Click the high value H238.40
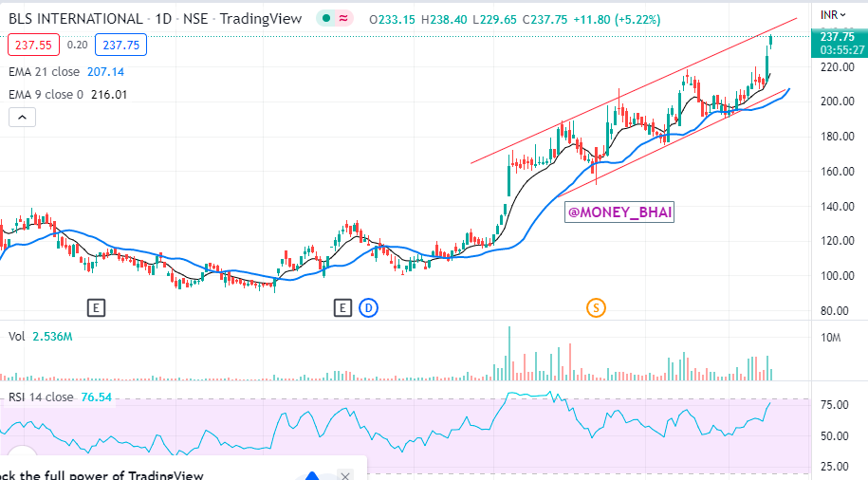Image resolution: width=868 pixels, height=480 pixels. point(444,19)
